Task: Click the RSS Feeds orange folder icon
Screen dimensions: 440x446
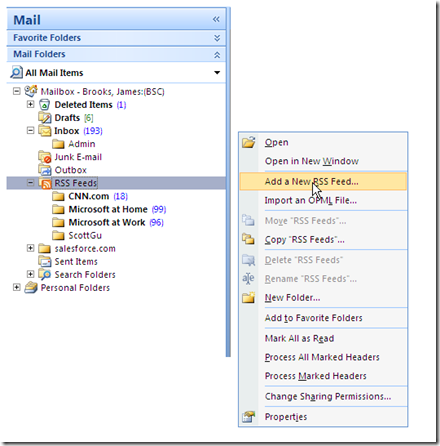Action: click(x=45, y=183)
